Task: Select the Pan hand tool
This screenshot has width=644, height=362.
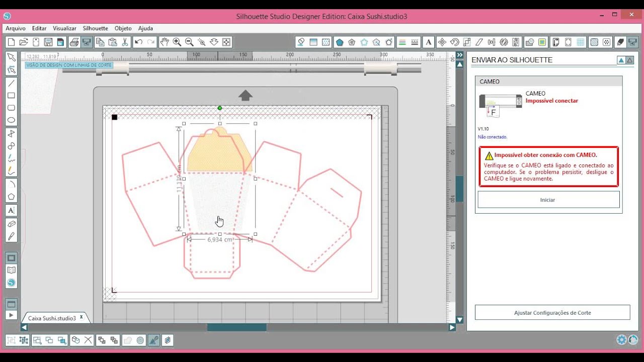Action: tap(165, 42)
